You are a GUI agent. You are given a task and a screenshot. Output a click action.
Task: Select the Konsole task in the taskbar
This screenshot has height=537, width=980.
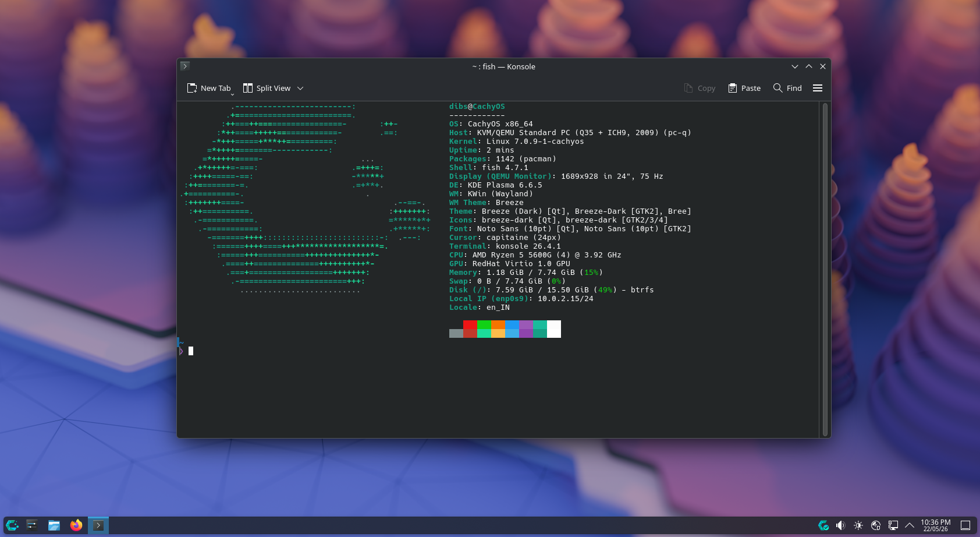[x=98, y=525]
